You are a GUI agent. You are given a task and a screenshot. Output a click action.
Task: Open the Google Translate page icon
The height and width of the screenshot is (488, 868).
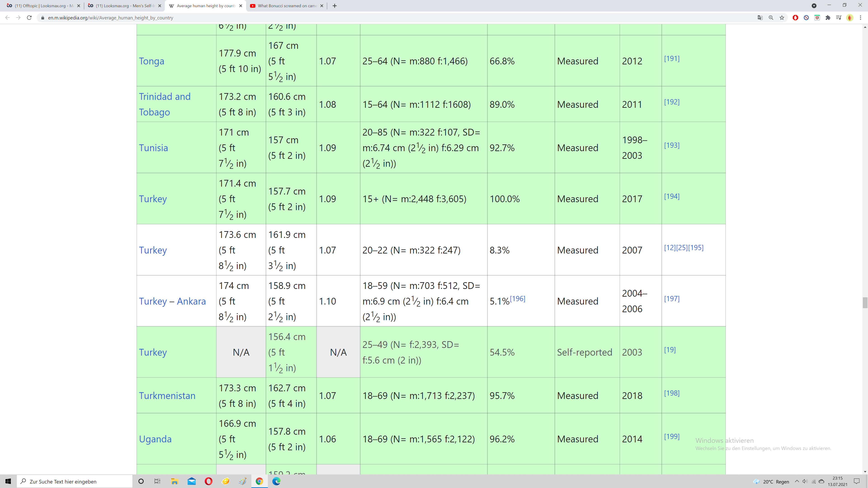760,18
